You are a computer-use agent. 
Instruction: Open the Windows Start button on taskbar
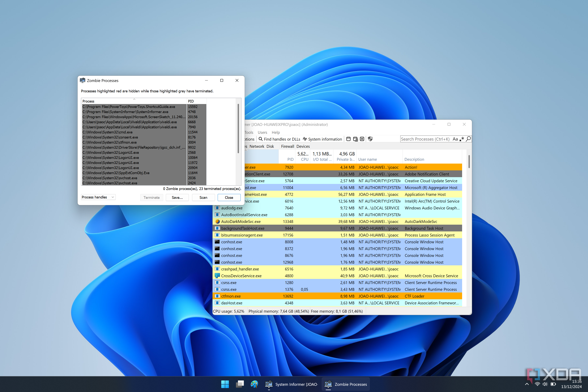coord(225,384)
